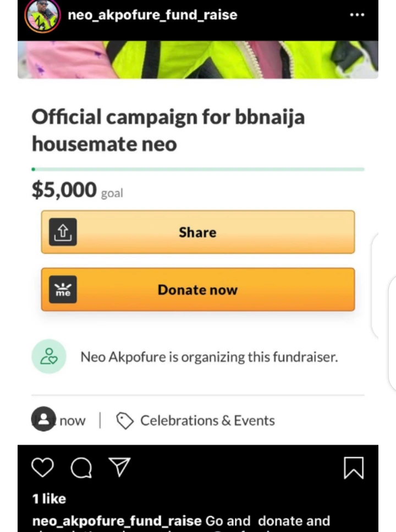Click the fundraiser progress bar
This screenshot has height=532, width=396.
point(198,169)
